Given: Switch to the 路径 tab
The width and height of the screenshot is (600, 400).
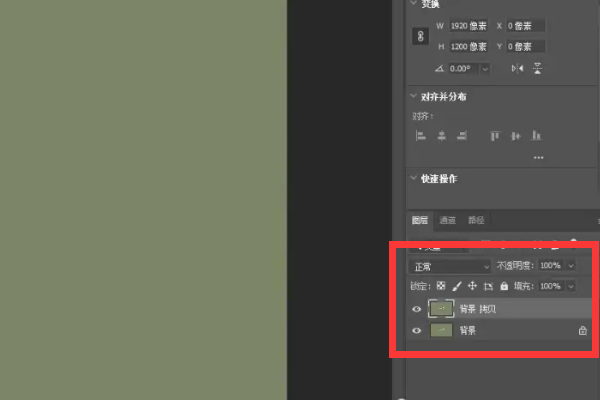Looking at the screenshot, I should [477, 220].
